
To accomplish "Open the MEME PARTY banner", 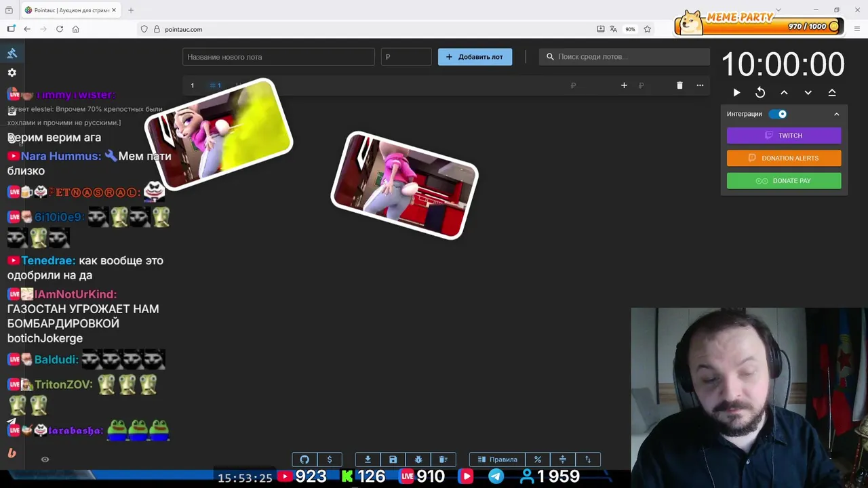I will coord(759,22).
